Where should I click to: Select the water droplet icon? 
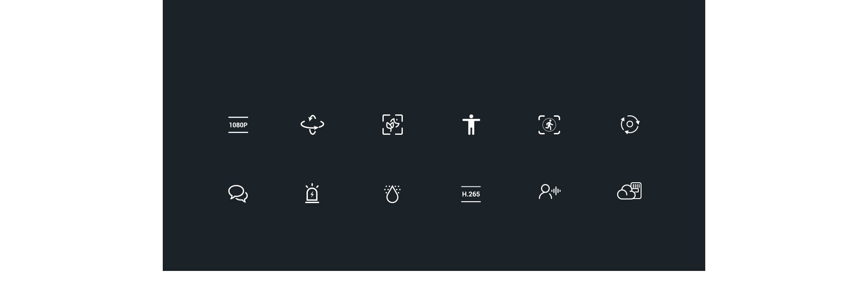pyautogui.click(x=392, y=194)
